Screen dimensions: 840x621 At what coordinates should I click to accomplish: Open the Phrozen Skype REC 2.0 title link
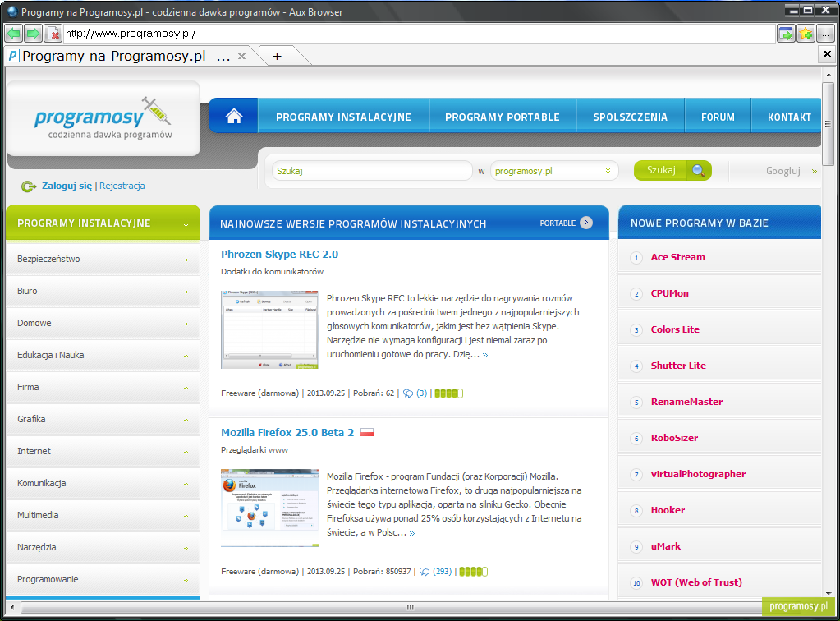point(280,255)
